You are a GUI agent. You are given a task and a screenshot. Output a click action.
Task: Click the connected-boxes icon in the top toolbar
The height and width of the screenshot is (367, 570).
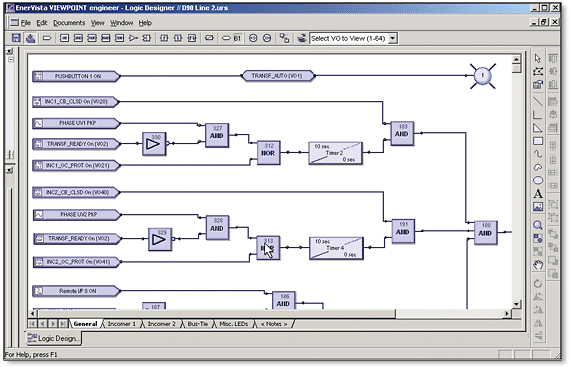pyautogui.click(x=284, y=38)
